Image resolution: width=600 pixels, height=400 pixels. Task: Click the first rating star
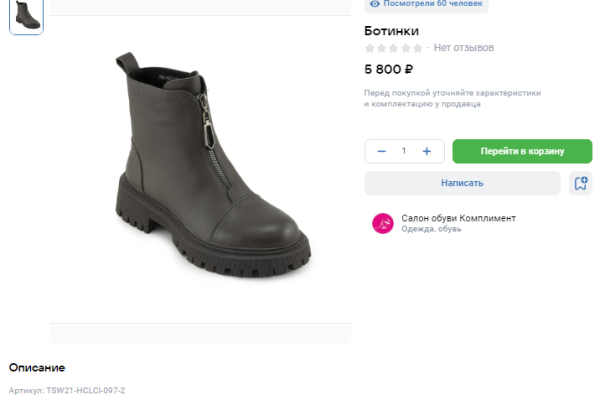pyautogui.click(x=370, y=48)
